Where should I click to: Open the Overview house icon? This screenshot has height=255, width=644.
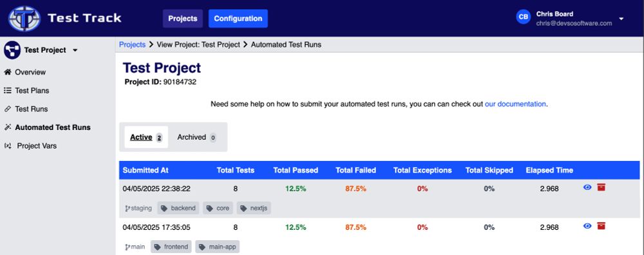[x=7, y=72]
